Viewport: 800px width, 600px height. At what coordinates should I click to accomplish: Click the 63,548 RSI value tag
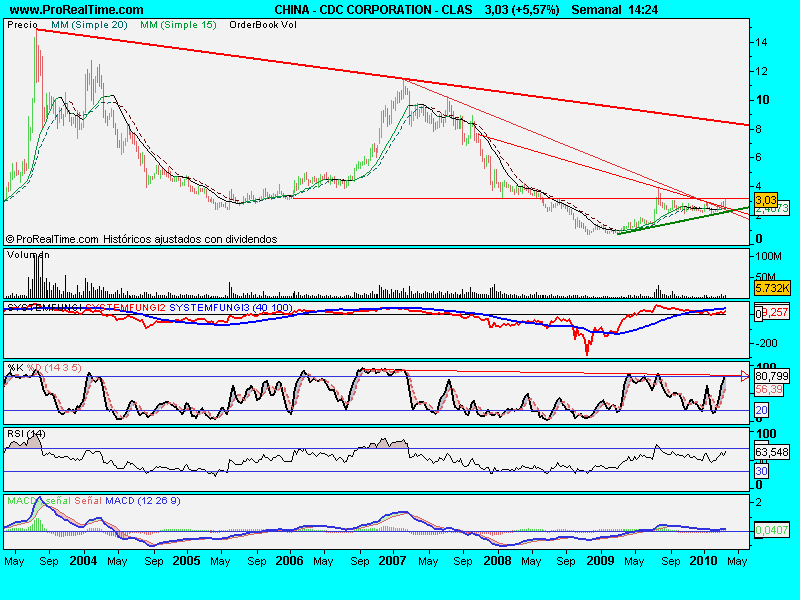772,452
